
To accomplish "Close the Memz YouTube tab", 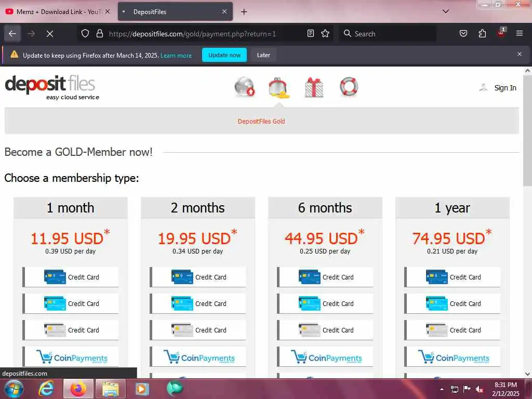I will (x=108, y=11).
